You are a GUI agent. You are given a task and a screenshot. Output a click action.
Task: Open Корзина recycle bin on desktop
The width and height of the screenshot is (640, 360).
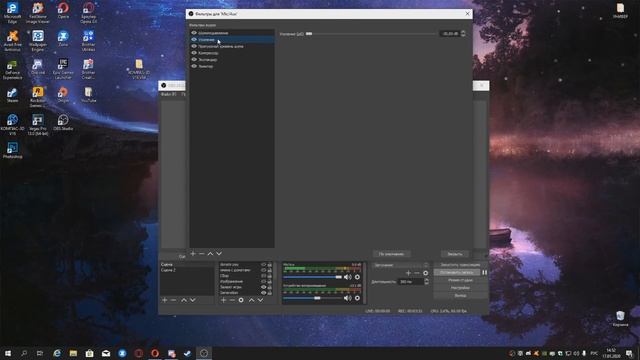coord(620,319)
